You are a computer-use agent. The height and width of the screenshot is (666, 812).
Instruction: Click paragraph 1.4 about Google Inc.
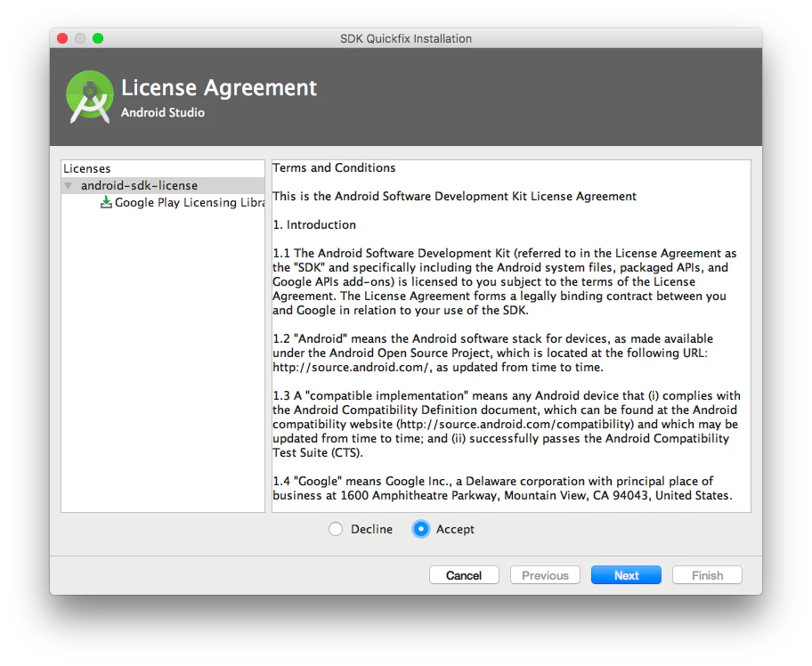(x=502, y=488)
